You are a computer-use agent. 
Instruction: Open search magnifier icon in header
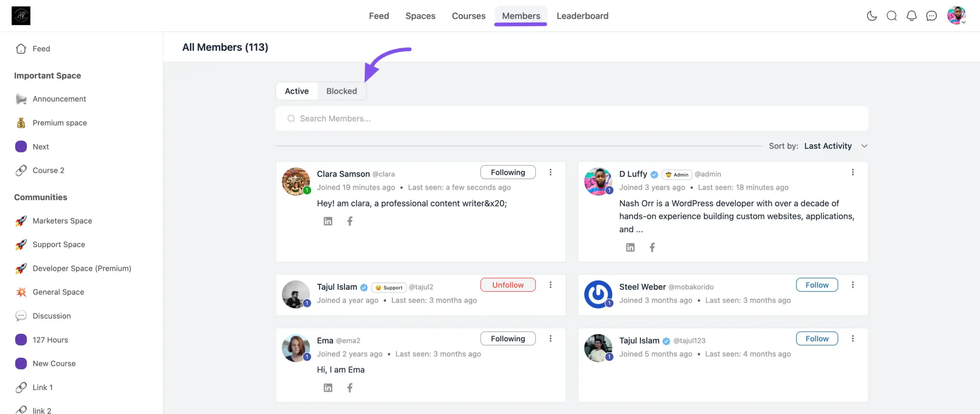tap(892, 16)
